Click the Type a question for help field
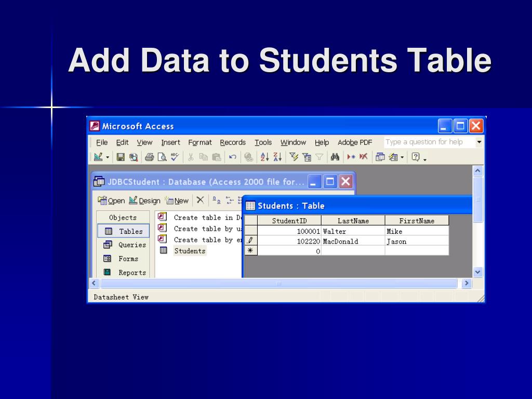The image size is (532, 399). coord(429,142)
